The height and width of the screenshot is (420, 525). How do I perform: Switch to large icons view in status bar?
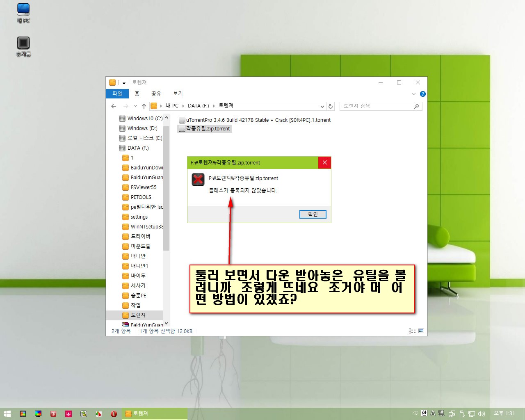pos(421,331)
